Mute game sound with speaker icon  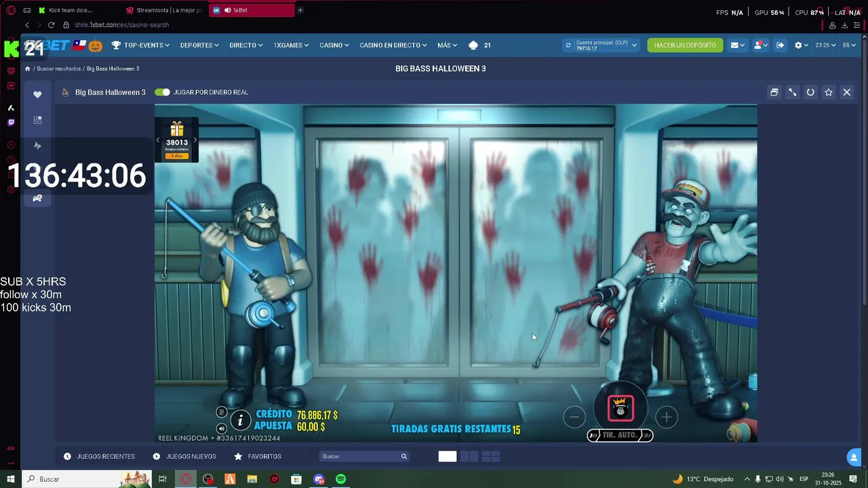[221, 428]
